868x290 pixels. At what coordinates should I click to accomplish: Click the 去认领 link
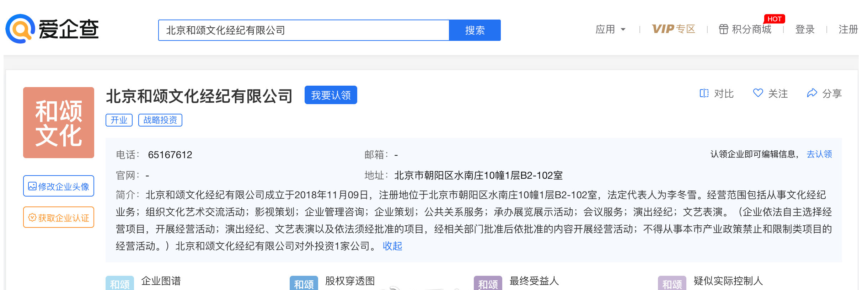[x=819, y=154]
